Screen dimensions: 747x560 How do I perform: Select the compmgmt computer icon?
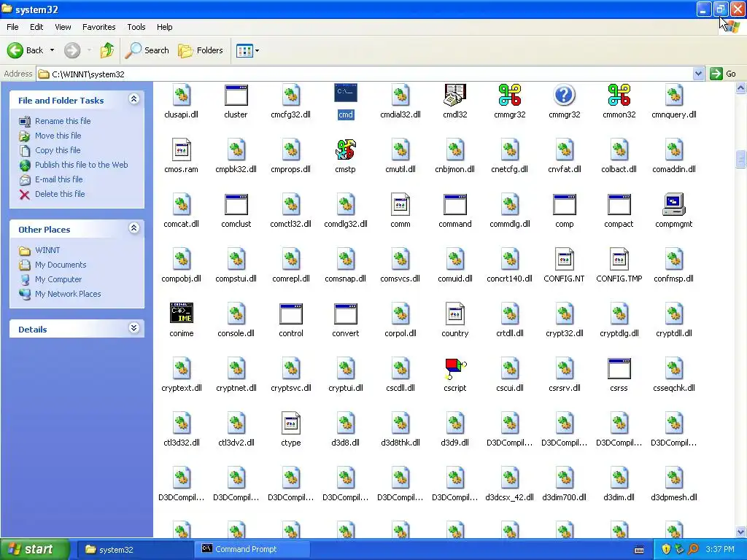673,204
